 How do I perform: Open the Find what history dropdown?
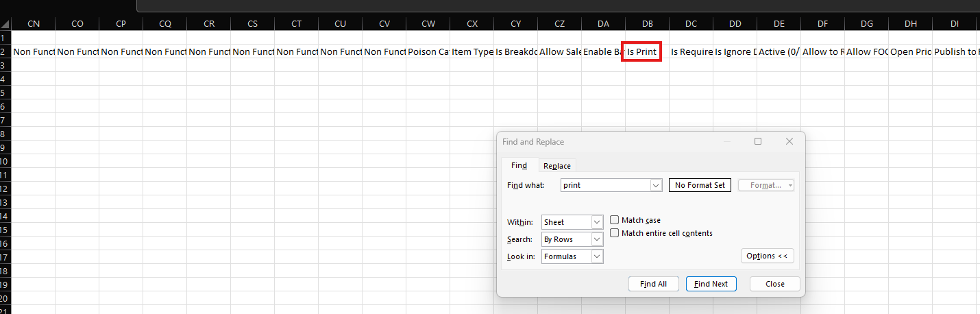coord(656,185)
